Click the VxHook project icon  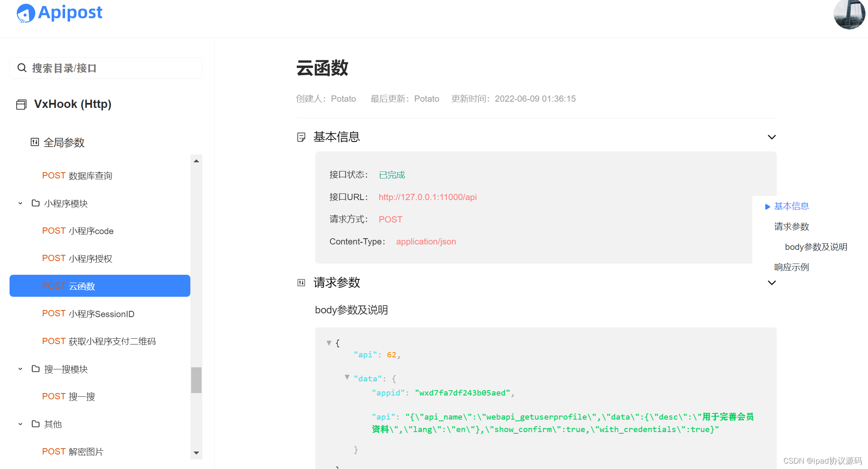pyautogui.click(x=21, y=104)
